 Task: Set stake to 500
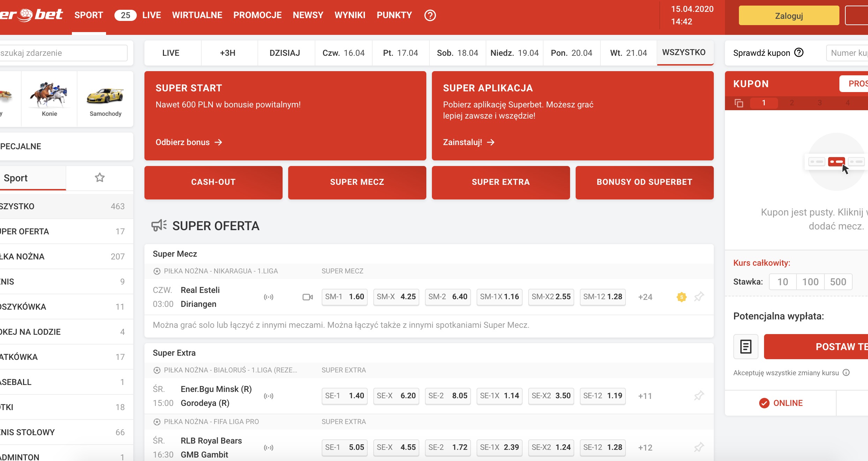point(838,282)
